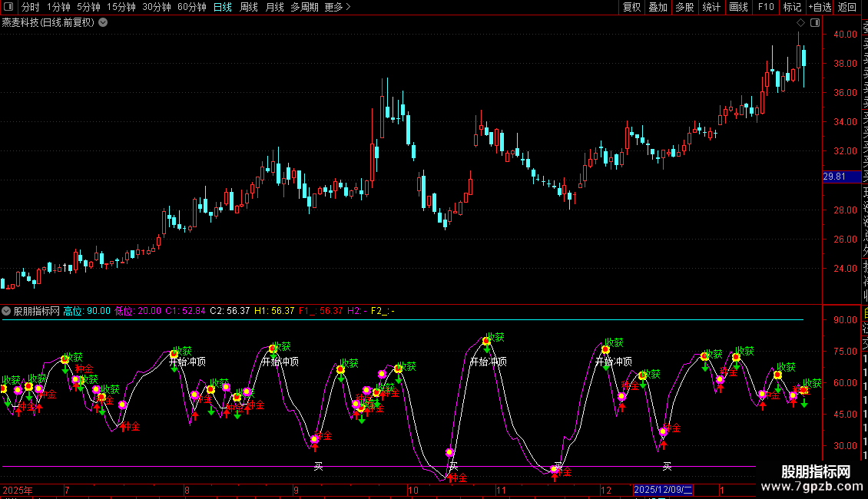Open the 统计 statistics tool

711,7
